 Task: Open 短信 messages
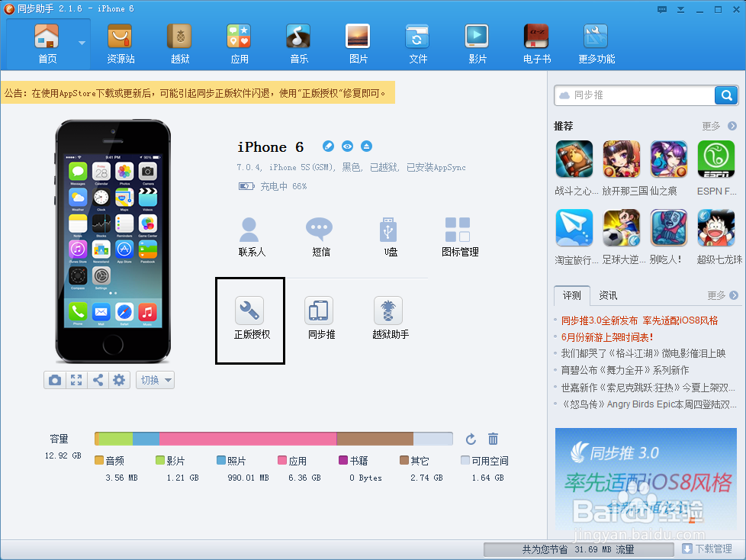click(x=320, y=237)
